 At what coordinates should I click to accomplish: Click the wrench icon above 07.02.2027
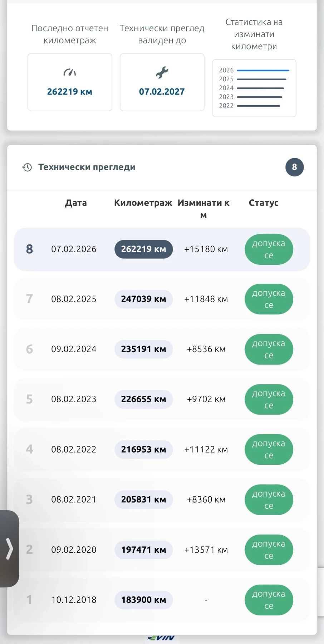coord(162,72)
